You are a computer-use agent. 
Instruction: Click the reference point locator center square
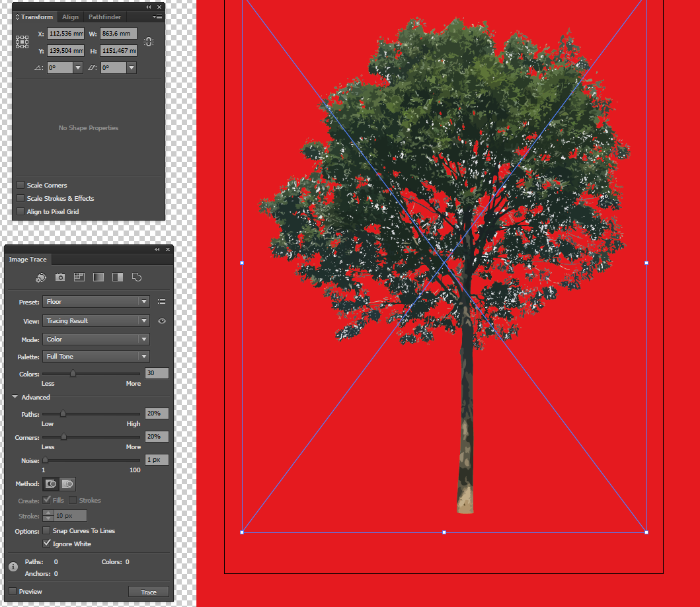point(22,42)
